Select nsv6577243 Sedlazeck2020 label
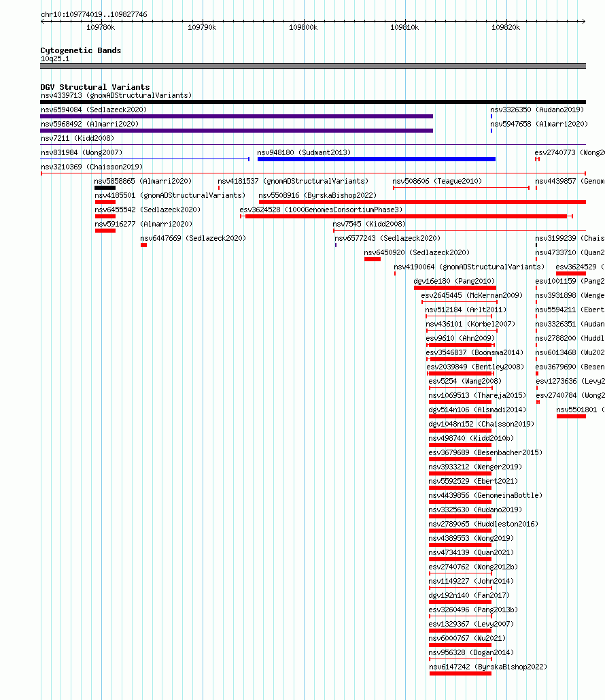605x700 pixels. tap(387, 238)
